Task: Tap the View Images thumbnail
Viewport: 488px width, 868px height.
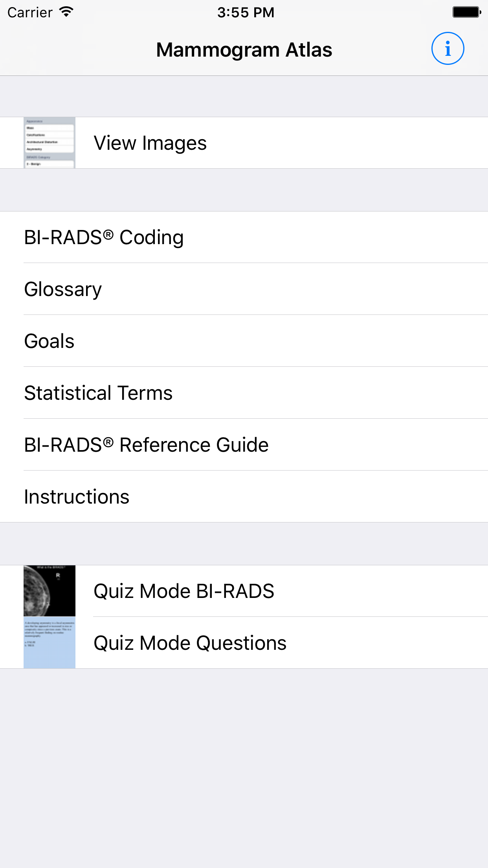Action: (x=50, y=143)
